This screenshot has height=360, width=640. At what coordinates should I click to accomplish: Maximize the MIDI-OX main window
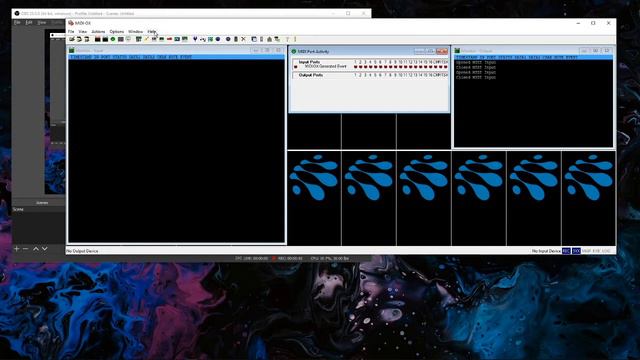tap(593, 23)
